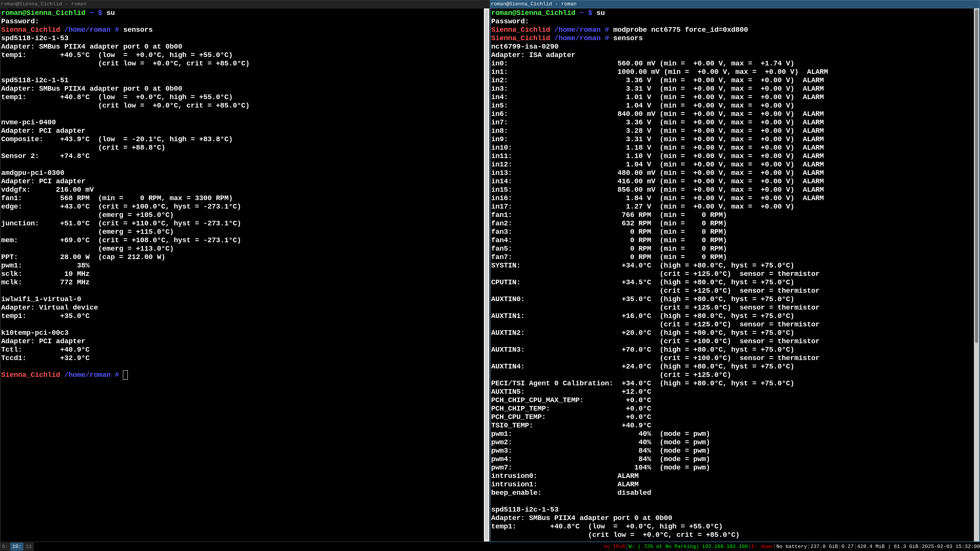The height and width of the screenshot is (551, 980).
Task: Click the iwlwifi temp1 '+35.0°C' value
Action: click(75, 316)
